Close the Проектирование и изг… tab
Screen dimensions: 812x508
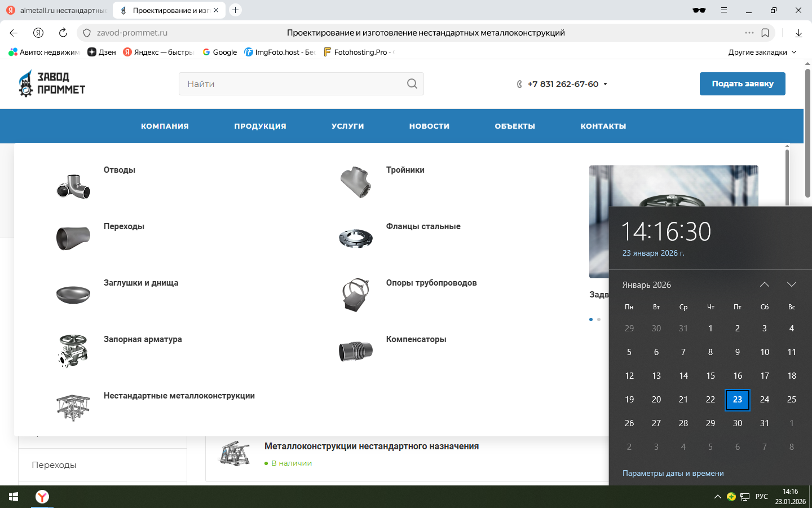[216, 10]
